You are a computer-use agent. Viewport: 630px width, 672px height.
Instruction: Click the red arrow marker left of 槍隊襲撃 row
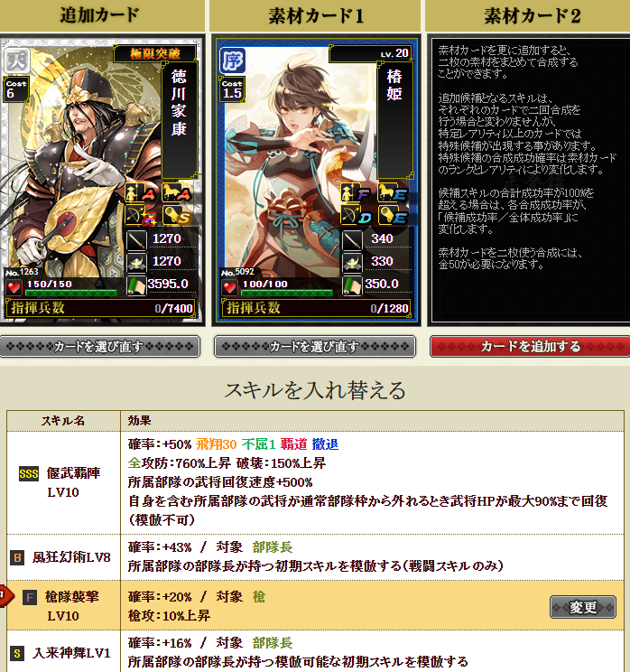6,596
